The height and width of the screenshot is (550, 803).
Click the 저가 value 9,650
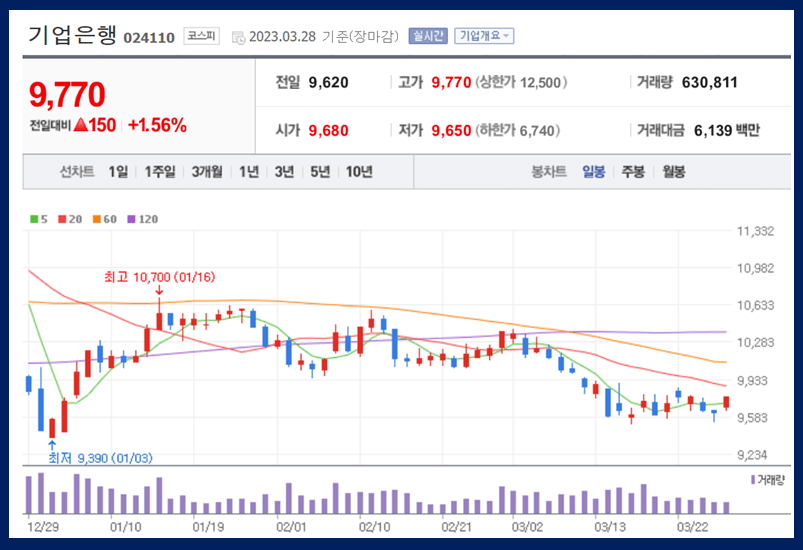[x=451, y=131]
